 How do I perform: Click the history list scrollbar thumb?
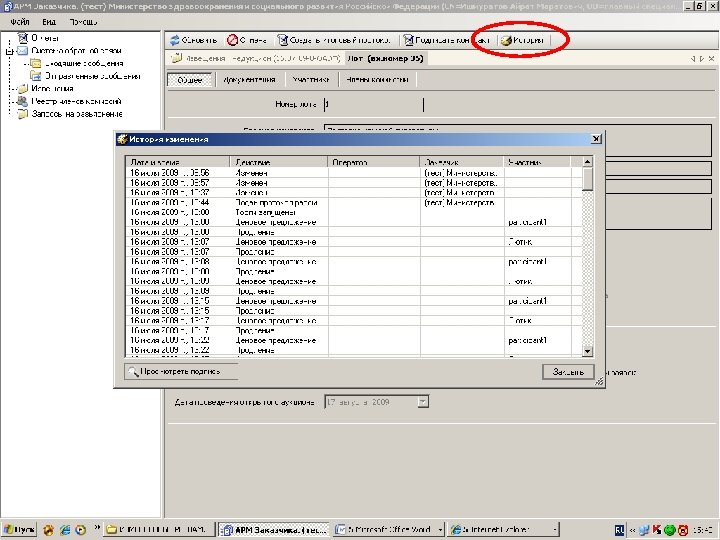coord(587,179)
